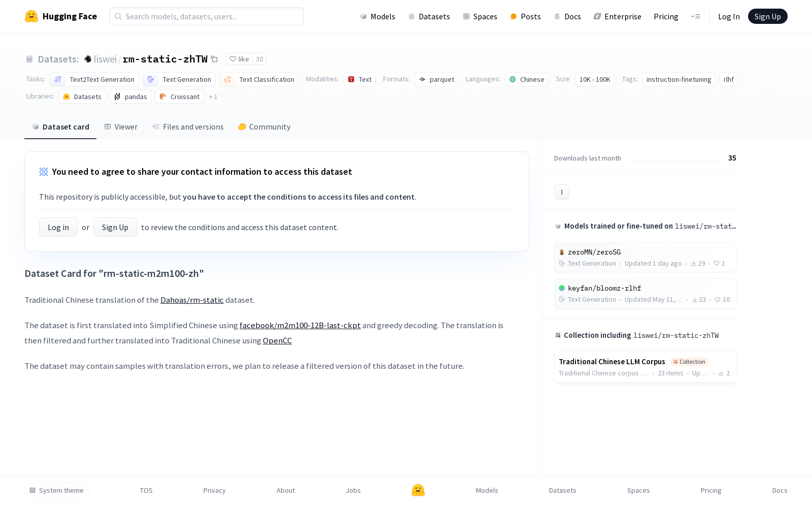Switch to the Community tab
812x508 pixels.
[x=264, y=127]
